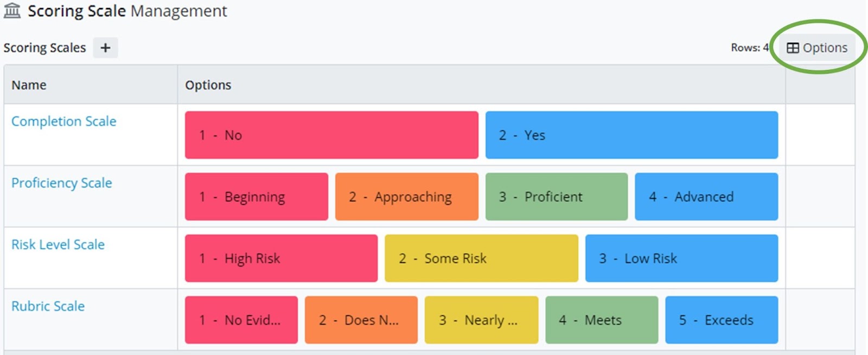Select the red '1 - No' swatch
868x355 pixels.
331,135
